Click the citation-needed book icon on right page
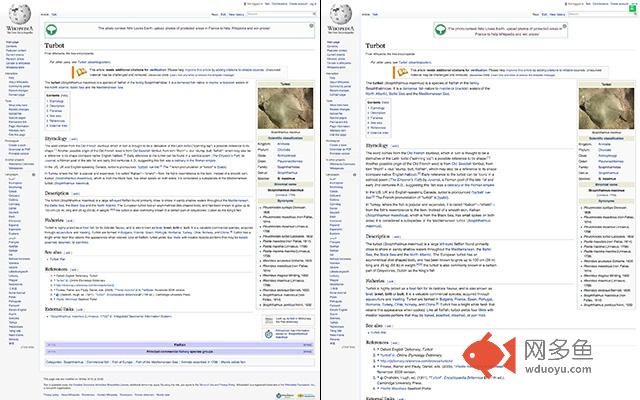 [402, 72]
